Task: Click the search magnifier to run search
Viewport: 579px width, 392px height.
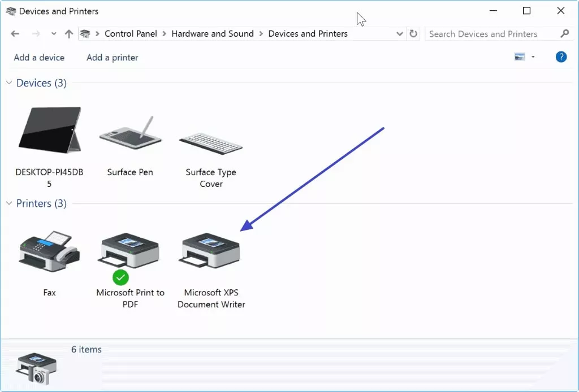Action: tap(565, 33)
